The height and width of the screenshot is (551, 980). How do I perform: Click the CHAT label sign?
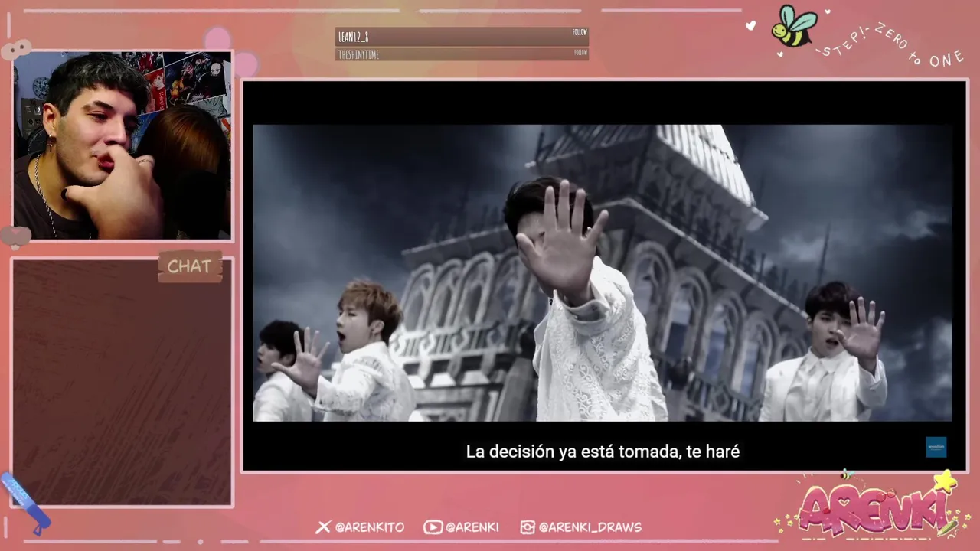190,266
